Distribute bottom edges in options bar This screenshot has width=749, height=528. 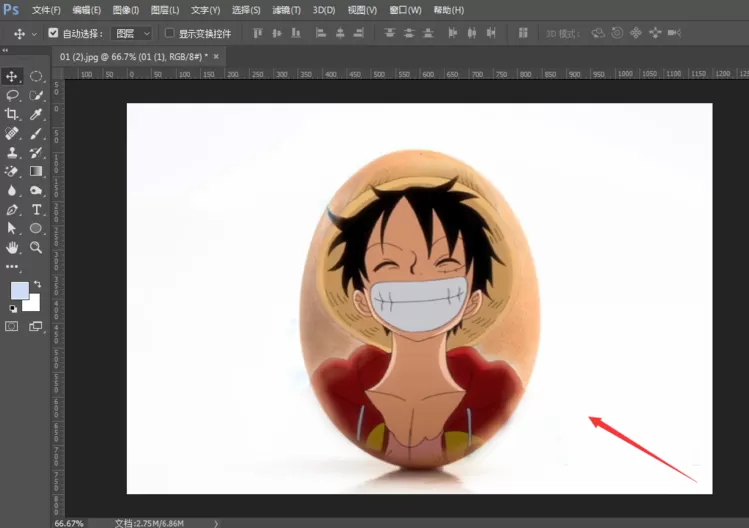(428, 33)
